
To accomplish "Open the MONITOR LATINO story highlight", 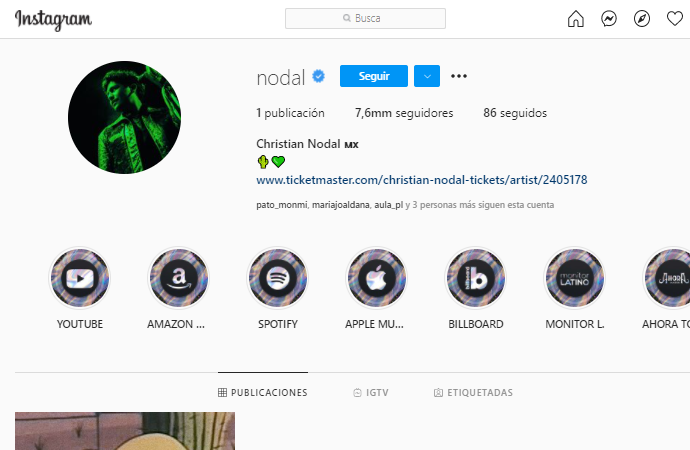I will click(x=575, y=278).
